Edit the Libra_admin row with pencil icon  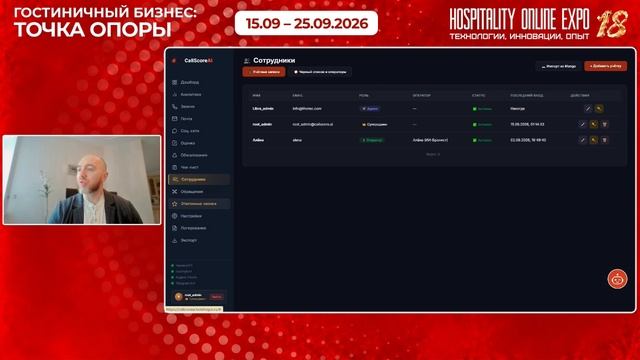pos(588,109)
